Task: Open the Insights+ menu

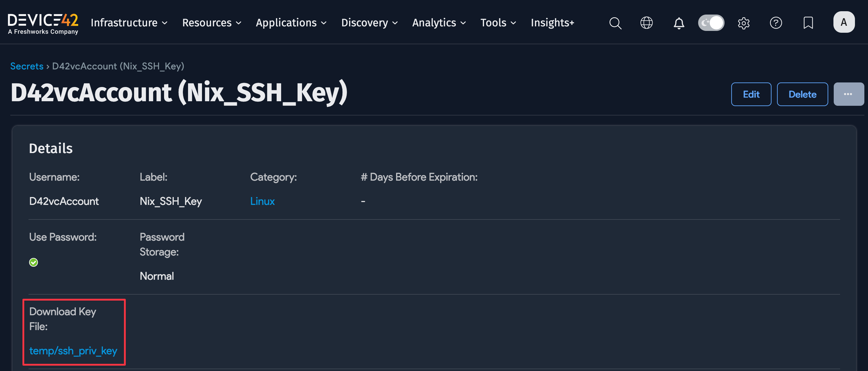Action: tap(552, 23)
